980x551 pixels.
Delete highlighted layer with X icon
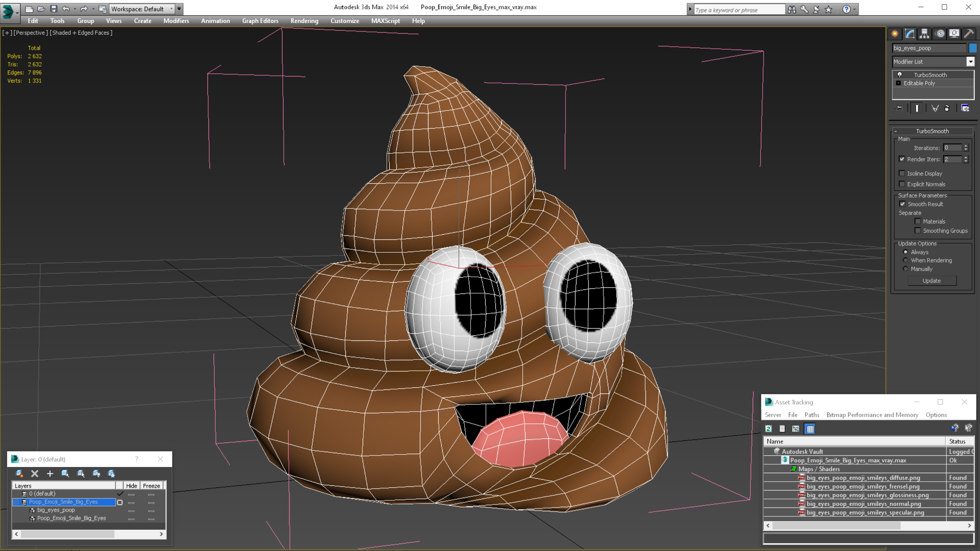pos(35,473)
